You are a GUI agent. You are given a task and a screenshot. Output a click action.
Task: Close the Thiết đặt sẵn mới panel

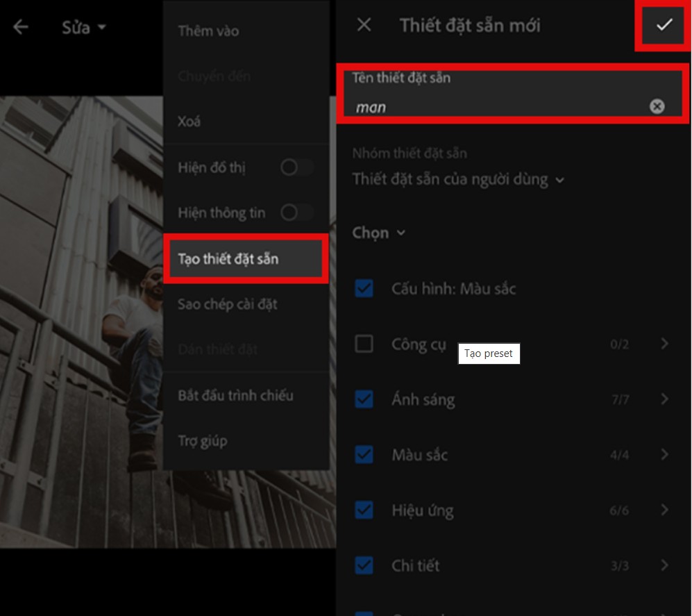click(364, 25)
